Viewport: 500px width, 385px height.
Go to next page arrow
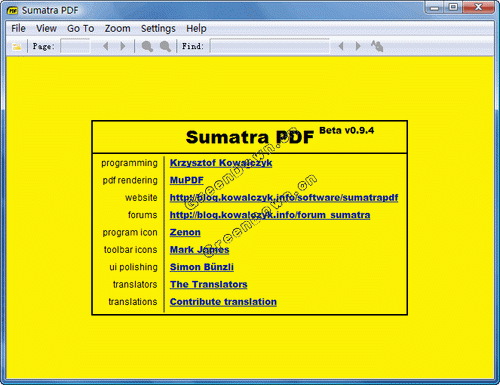tap(123, 46)
